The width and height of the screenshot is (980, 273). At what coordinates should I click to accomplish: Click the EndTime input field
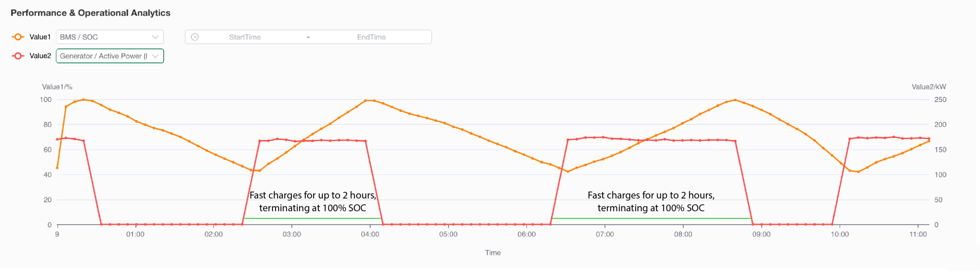tap(371, 37)
